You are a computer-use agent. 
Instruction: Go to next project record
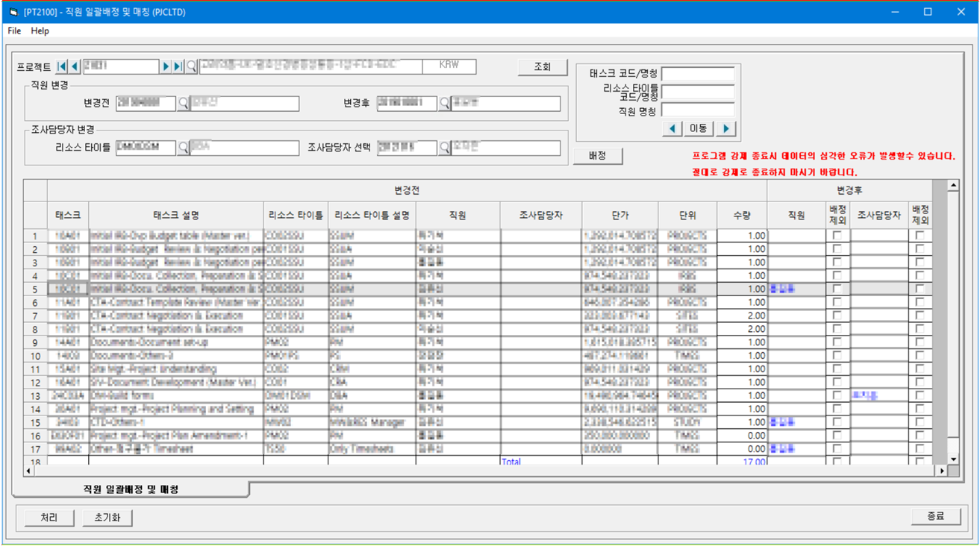tap(166, 66)
